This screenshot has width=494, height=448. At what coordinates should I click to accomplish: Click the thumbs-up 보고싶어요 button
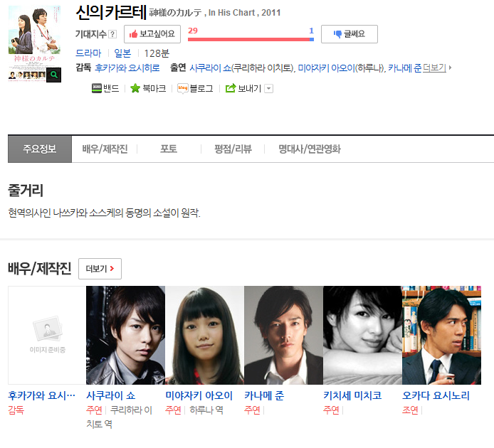(x=152, y=34)
